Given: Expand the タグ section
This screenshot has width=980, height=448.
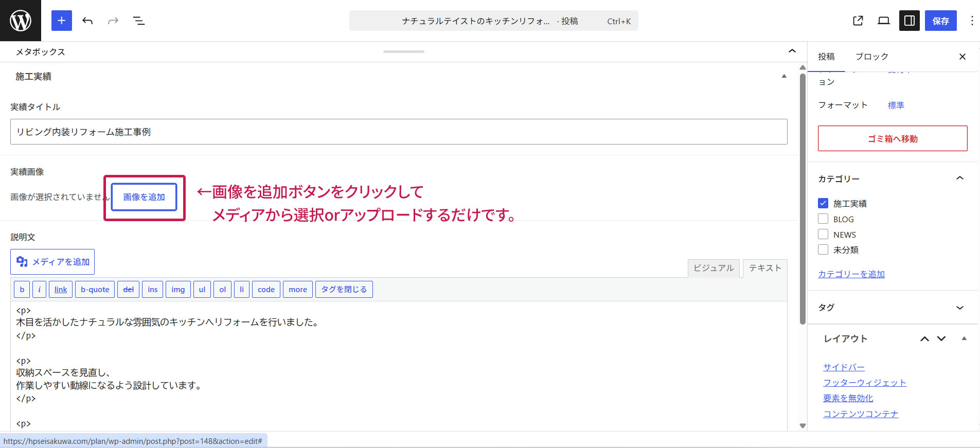Looking at the screenshot, I should click(960, 308).
